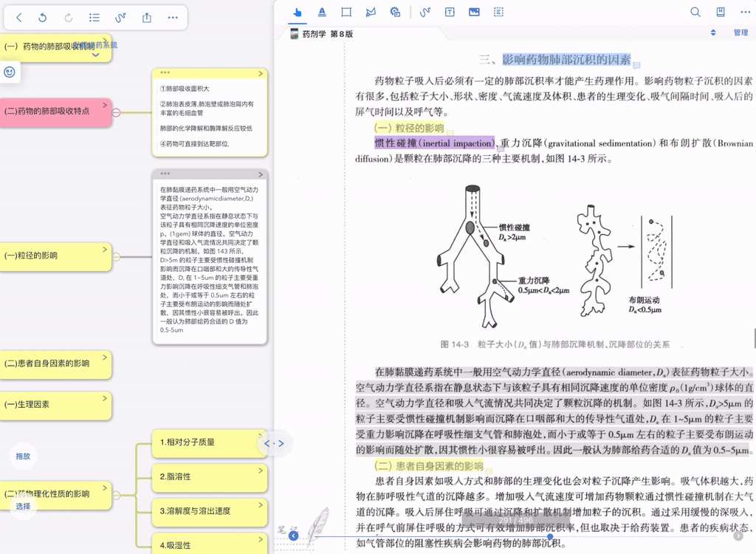The image size is (756, 554).
Task: Open chevron on the 空气动力学直径 note card
Action: [261, 174]
